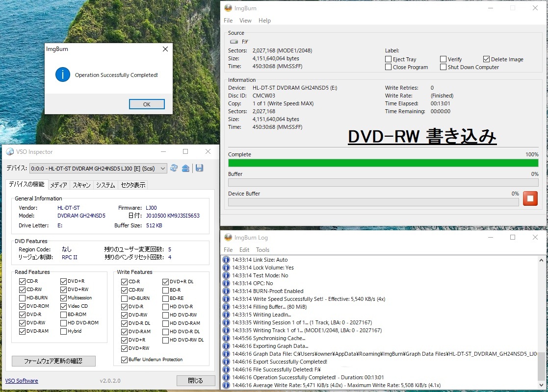The image size is (548, 392).
Task: Save the drive report in VSO Inspector
Action: pos(199,168)
